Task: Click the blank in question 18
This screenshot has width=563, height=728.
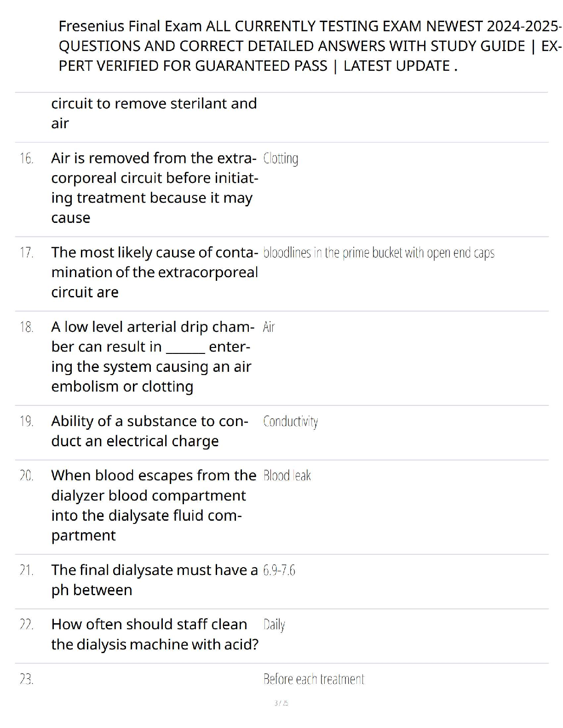Action: click(185, 347)
